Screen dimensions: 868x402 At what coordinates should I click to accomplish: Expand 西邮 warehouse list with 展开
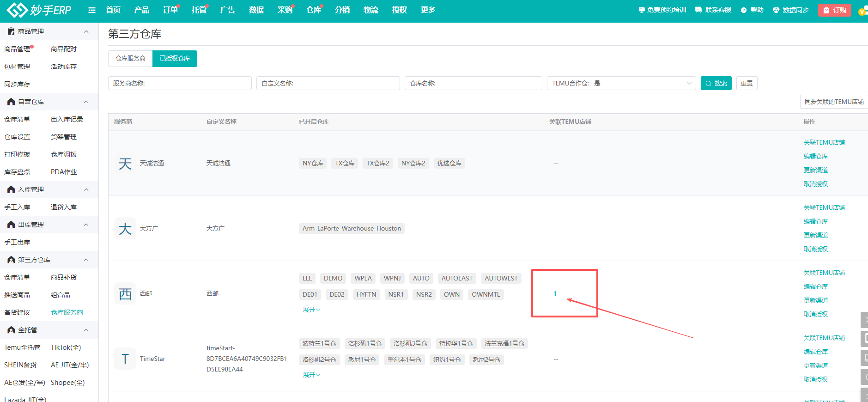click(x=311, y=310)
